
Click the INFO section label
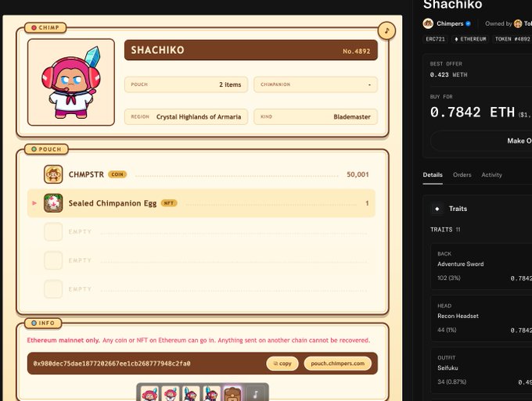[x=43, y=323]
